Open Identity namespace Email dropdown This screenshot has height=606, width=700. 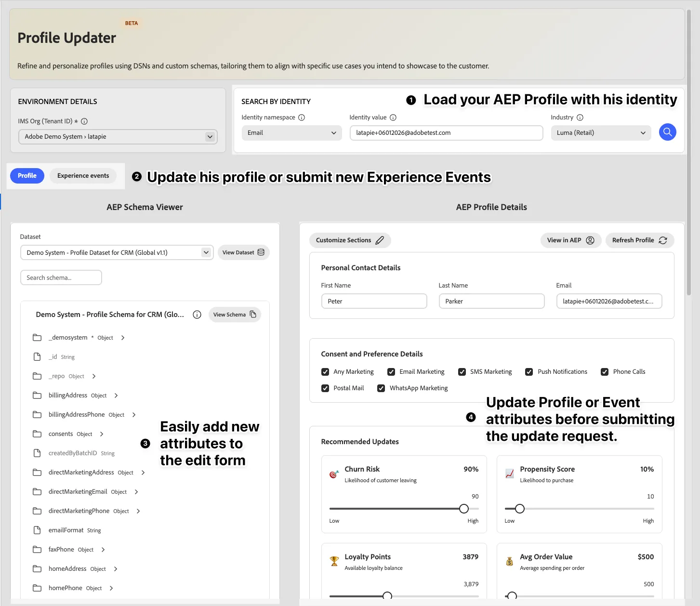coord(291,133)
